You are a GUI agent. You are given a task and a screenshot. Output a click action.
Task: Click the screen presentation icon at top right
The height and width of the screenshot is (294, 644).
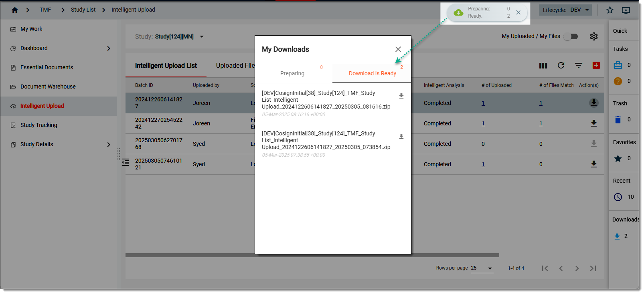(x=626, y=10)
